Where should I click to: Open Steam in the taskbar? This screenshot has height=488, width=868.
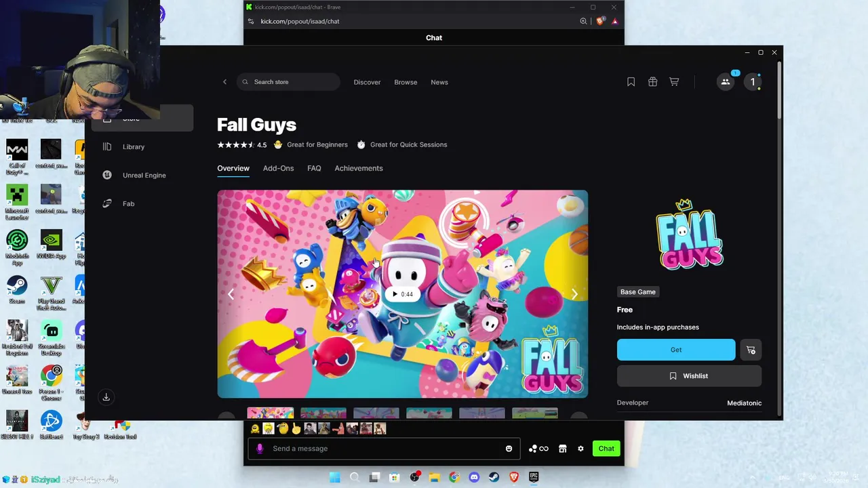[494, 477]
